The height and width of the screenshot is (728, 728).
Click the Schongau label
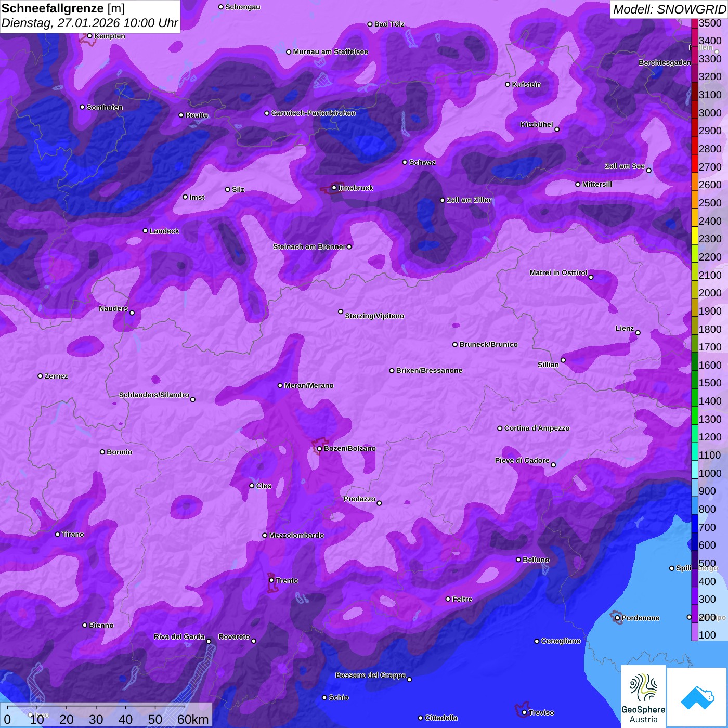(x=243, y=7)
